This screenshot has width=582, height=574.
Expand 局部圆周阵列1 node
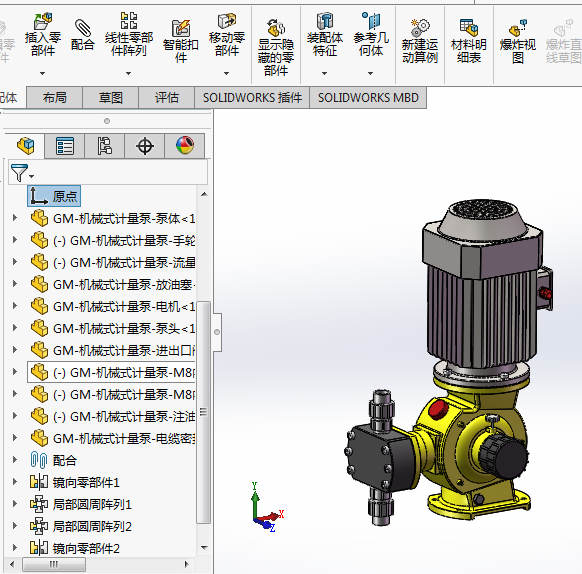click(15, 503)
